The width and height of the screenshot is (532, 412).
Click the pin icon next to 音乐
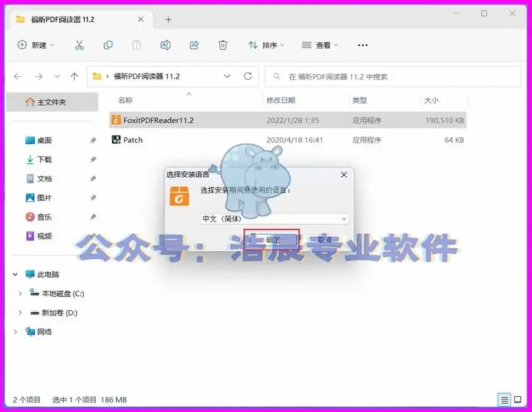click(93, 217)
